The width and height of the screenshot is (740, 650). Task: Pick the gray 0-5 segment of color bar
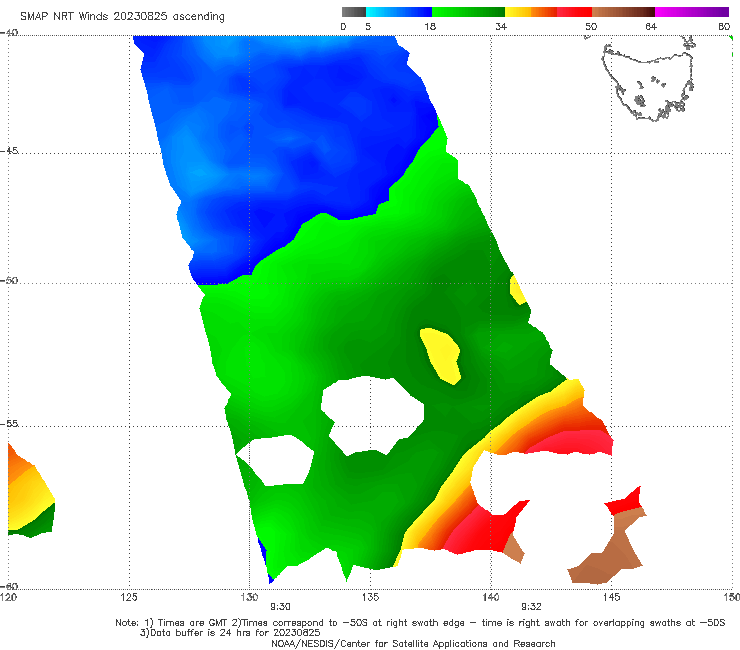point(354,12)
